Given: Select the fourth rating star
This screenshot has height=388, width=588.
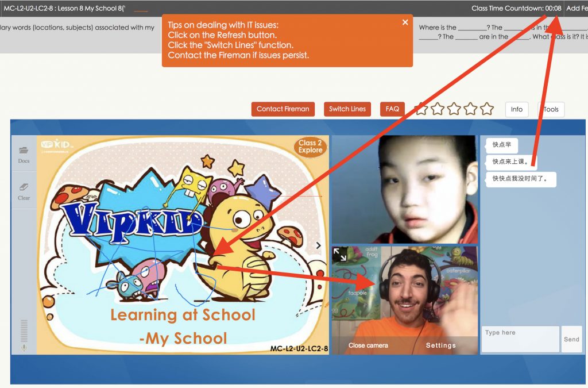Looking at the screenshot, I should click(471, 109).
